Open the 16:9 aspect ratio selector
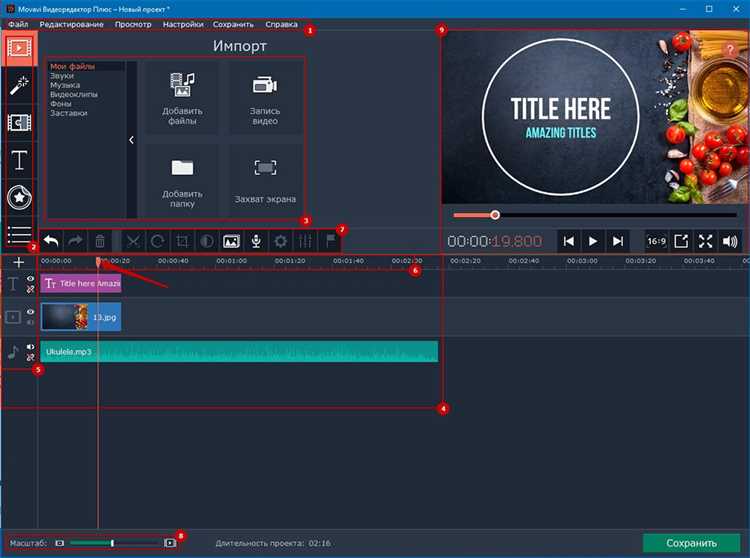This screenshot has height=558, width=750. tap(656, 241)
